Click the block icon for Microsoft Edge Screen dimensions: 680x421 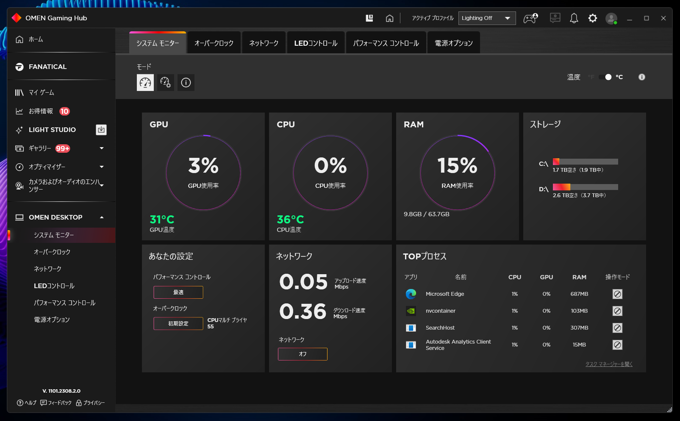coord(617,294)
